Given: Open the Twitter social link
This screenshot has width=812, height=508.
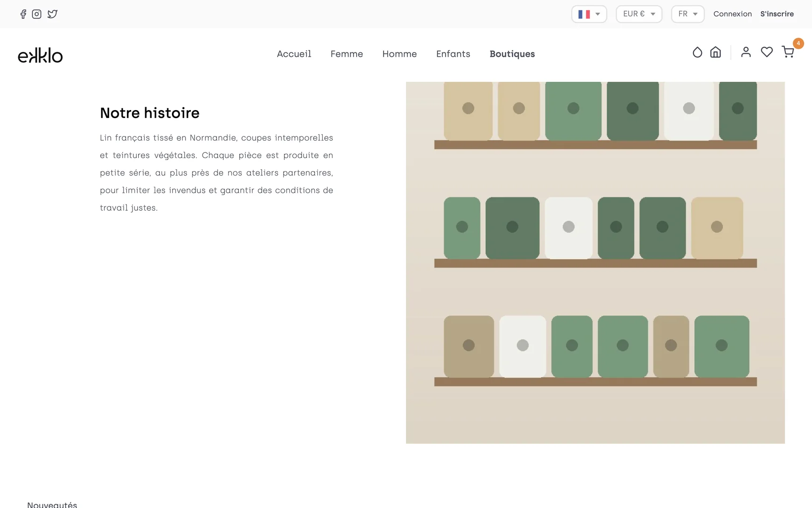Looking at the screenshot, I should [53, 14].
